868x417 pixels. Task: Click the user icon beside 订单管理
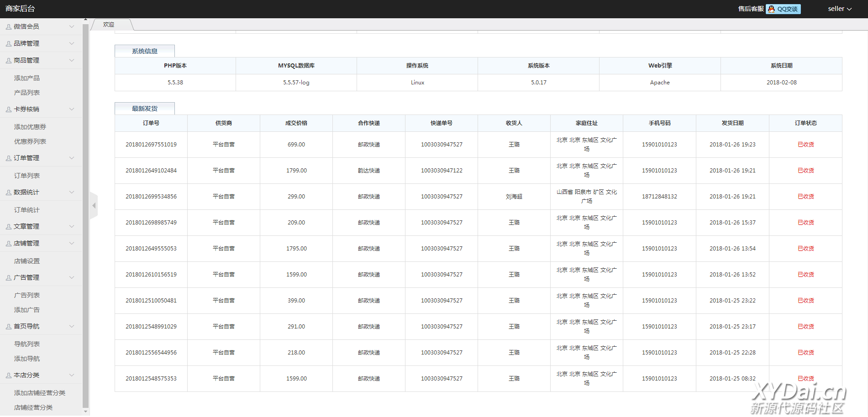[x=9, y=158]
